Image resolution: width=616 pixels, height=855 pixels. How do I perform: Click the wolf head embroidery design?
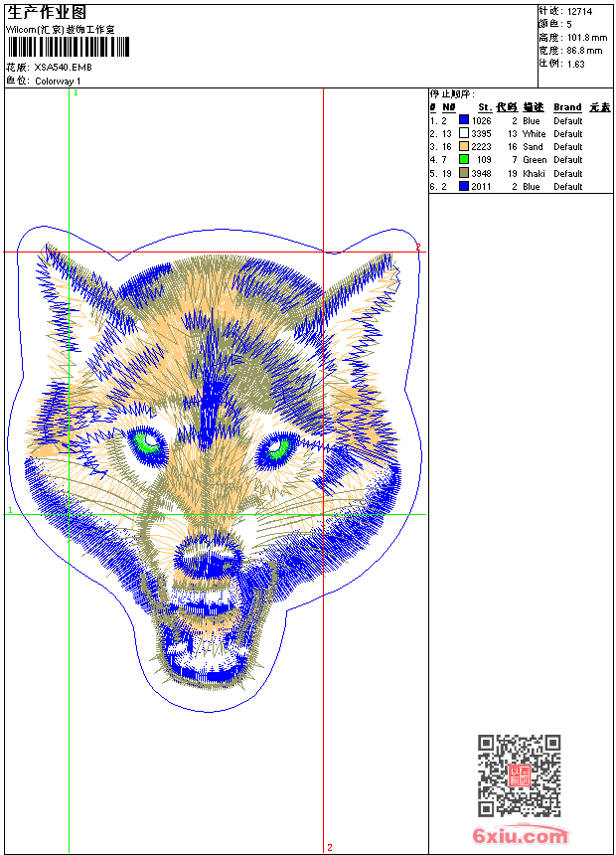pyautogui.click(x=214, y=469)
